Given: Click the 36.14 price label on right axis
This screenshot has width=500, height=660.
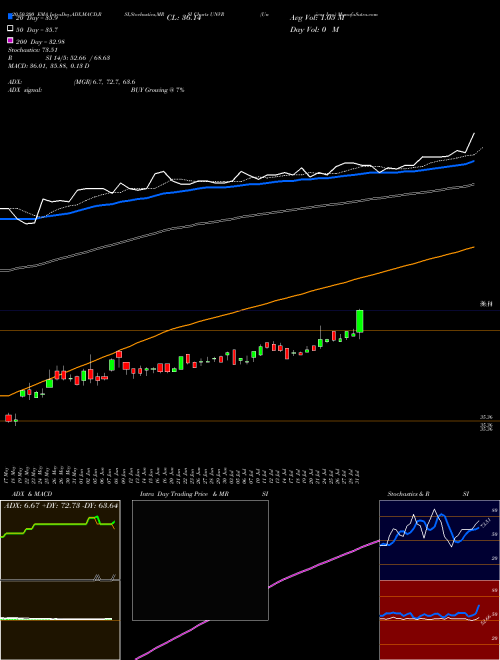Looking at the screenshot, I should click(x=487, y=303).
